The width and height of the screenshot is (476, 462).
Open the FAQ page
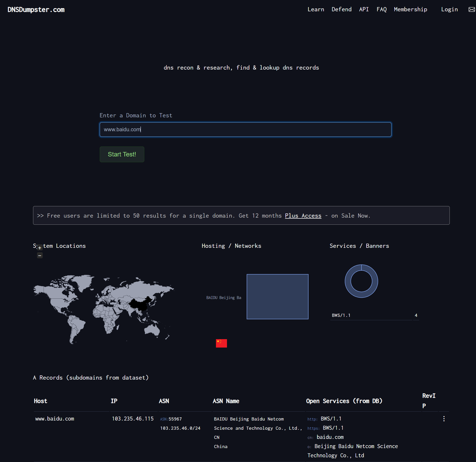coord(382,9)
